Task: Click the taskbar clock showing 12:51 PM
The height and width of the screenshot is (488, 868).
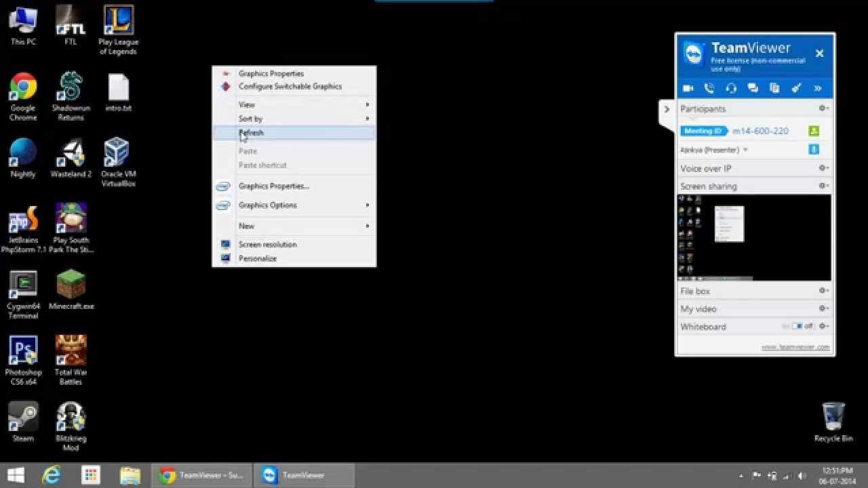Action: (838, 475)
